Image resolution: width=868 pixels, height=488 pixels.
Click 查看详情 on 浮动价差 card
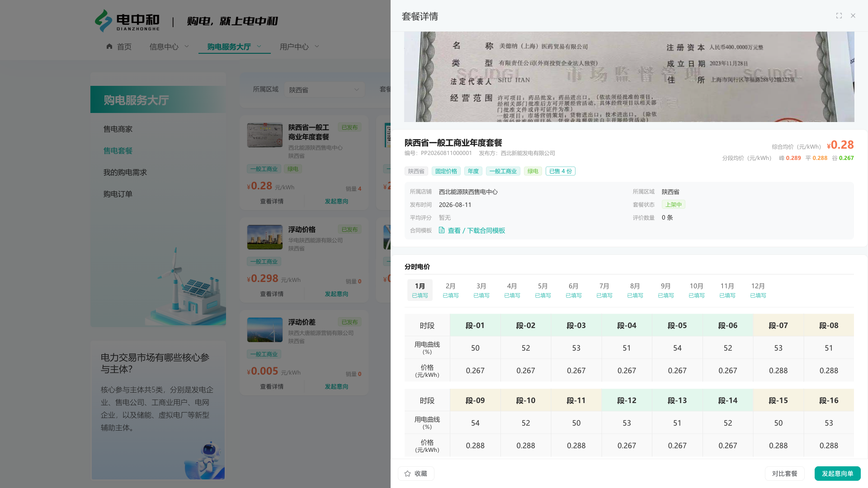272,387
